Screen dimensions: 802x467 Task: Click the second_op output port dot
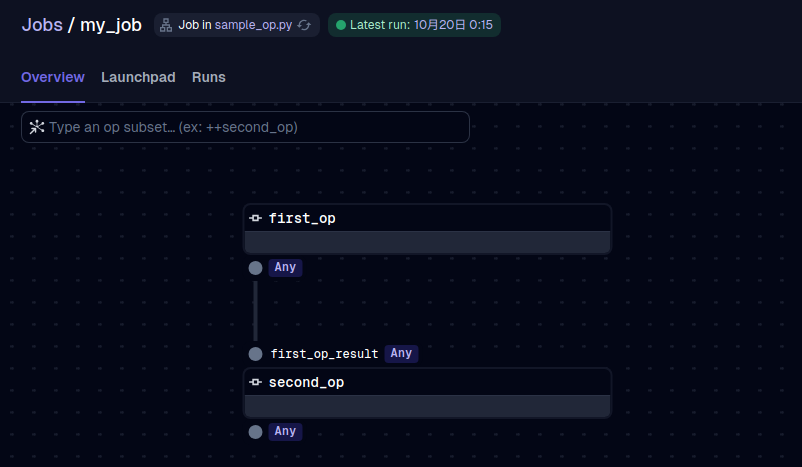255,432
